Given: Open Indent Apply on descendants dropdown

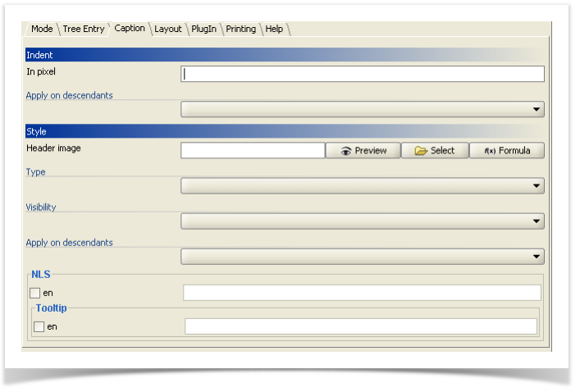Looking at the screenshot, I should 362,109.
